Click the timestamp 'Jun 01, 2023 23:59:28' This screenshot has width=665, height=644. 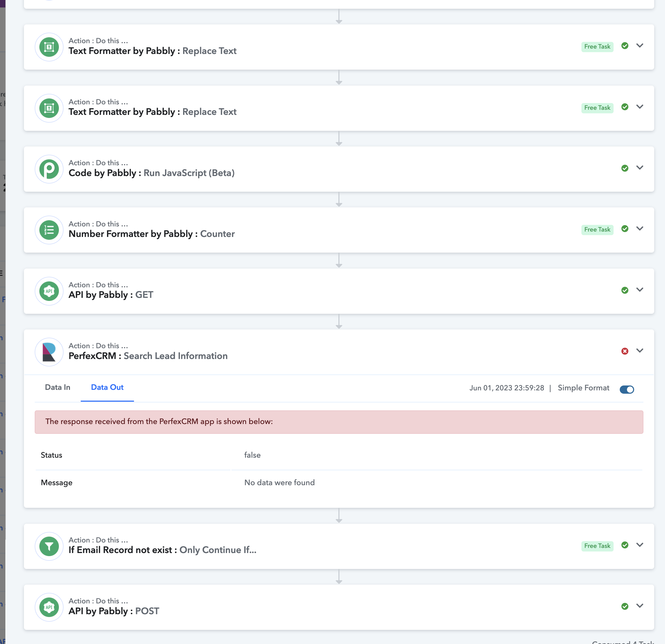507,388
